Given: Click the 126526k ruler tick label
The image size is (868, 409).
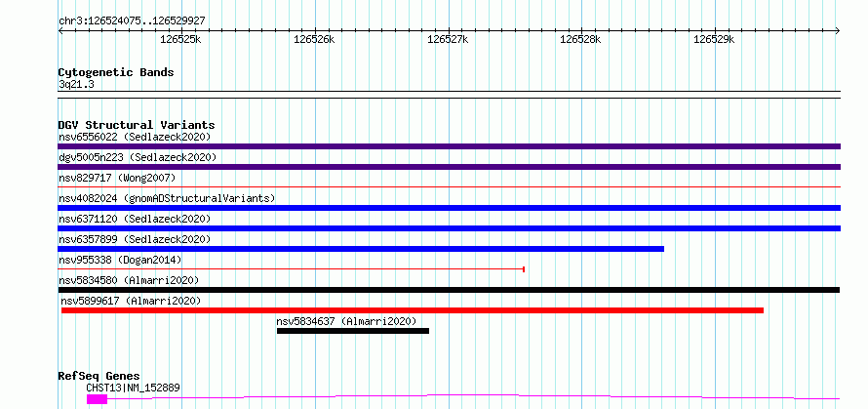Looking at the screenshot, I should tap(314, 39).
